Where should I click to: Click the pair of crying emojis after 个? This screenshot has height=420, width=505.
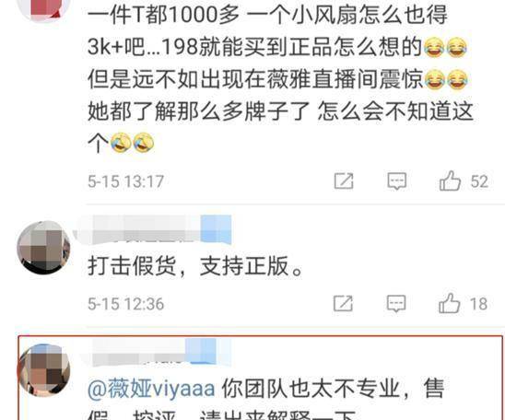133,142
